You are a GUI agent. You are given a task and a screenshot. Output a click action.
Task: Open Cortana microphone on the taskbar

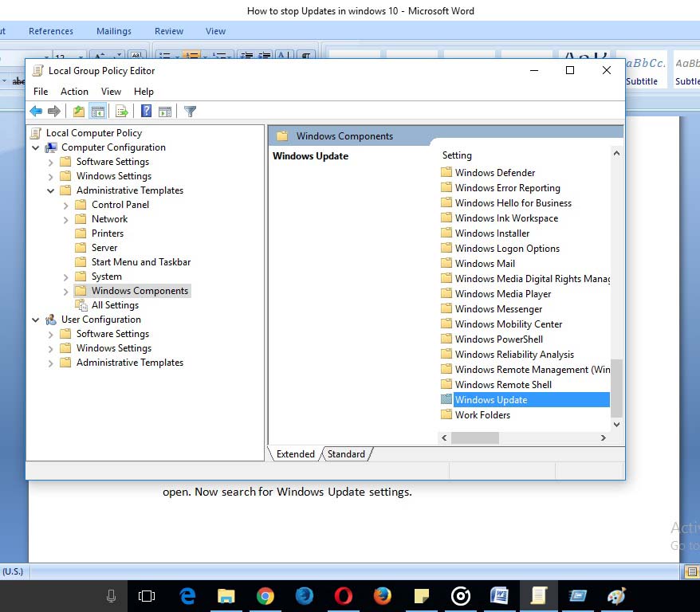pyautogui.click(x=111, y=596)
